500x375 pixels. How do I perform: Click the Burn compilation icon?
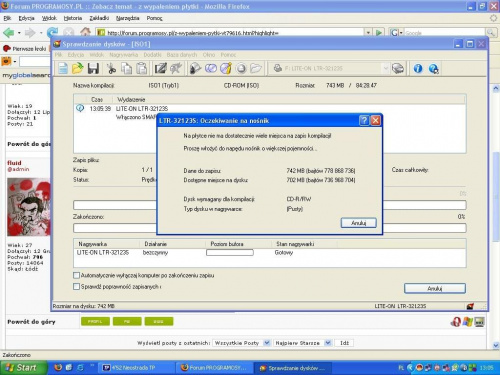176,68
